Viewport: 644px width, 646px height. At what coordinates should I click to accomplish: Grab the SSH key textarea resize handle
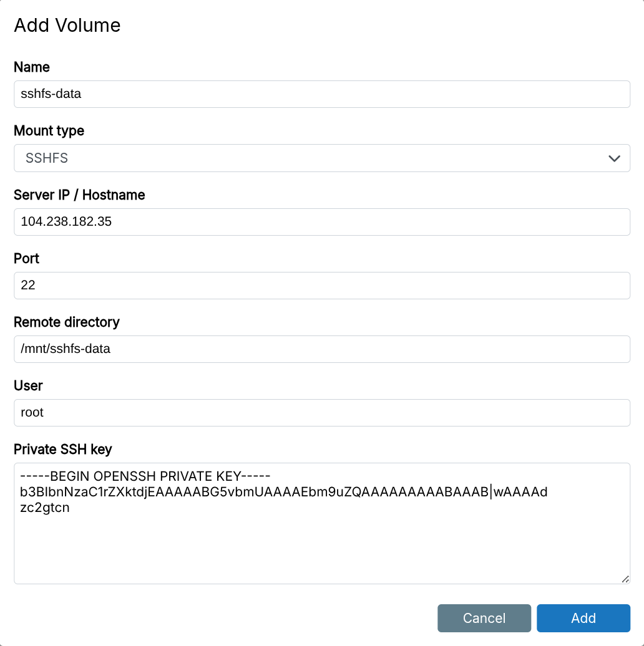pos(625,579)
